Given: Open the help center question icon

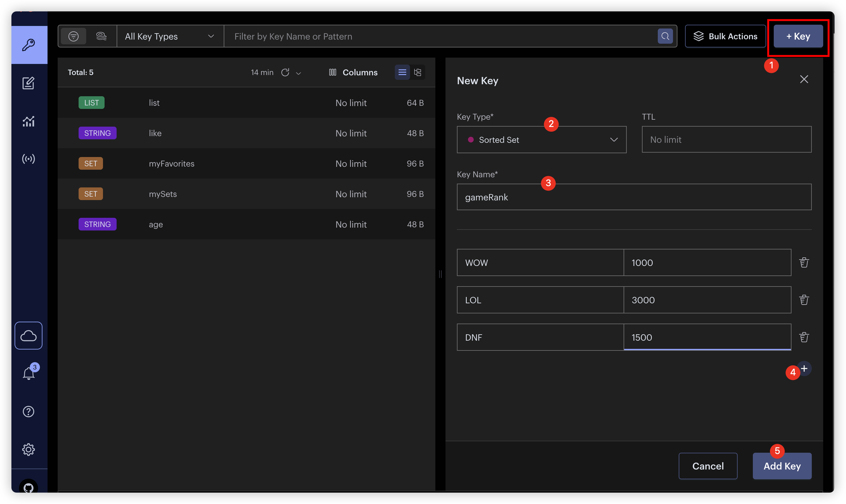Looking at the screenshot, I should coord(29,412).
